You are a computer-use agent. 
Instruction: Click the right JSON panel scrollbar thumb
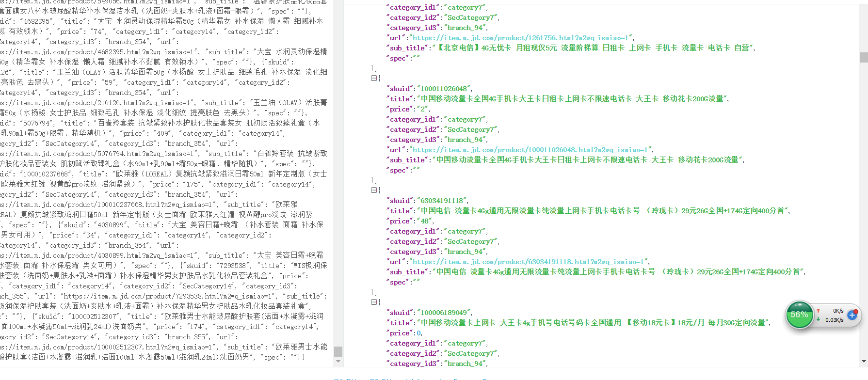[864, 57]
